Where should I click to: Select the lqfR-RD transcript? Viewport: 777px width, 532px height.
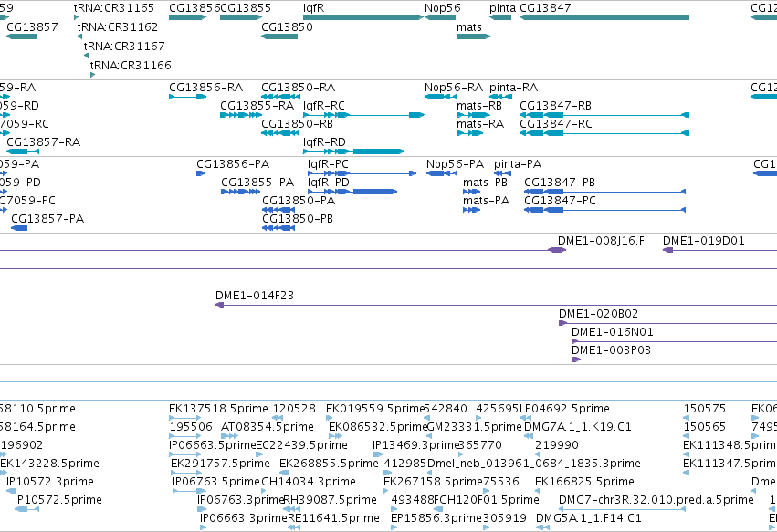[x=354, y=151]
